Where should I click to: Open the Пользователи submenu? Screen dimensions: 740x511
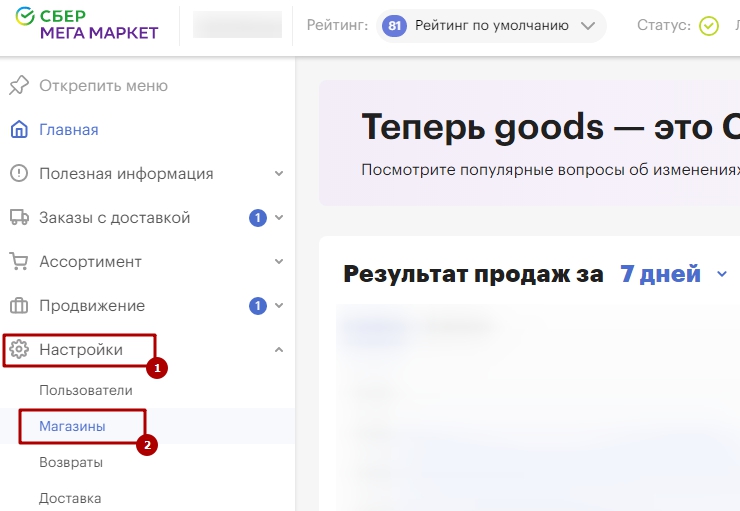(x=86, y=390)
